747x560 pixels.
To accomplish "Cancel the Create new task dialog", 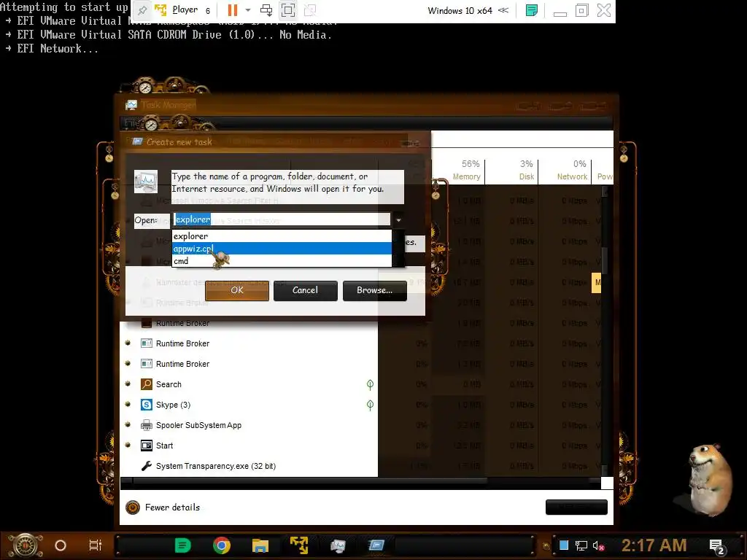I will coord(306,290).
